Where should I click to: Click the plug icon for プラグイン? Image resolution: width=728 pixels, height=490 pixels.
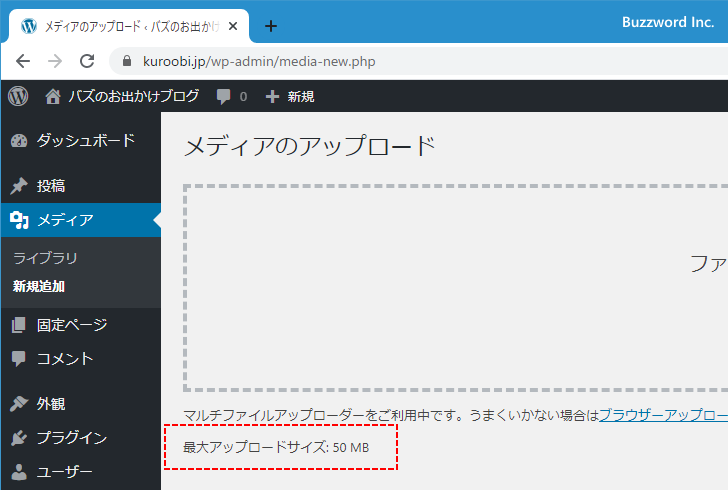click(19, 438)
